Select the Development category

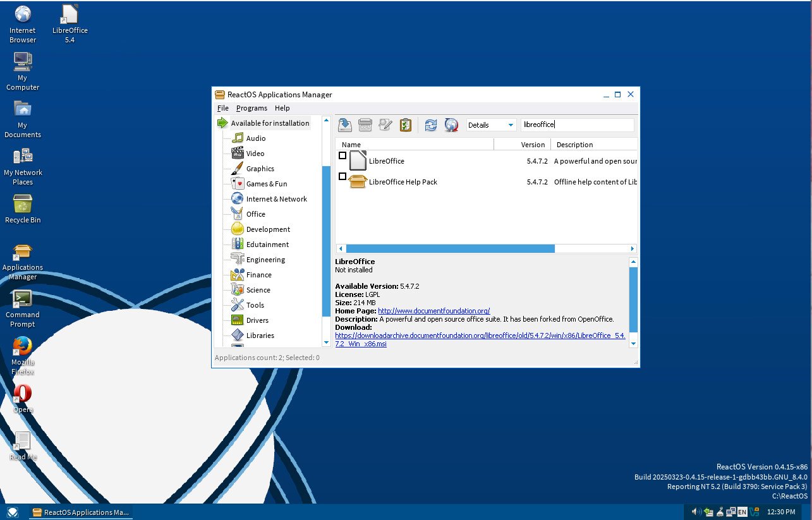coord(261,229)
